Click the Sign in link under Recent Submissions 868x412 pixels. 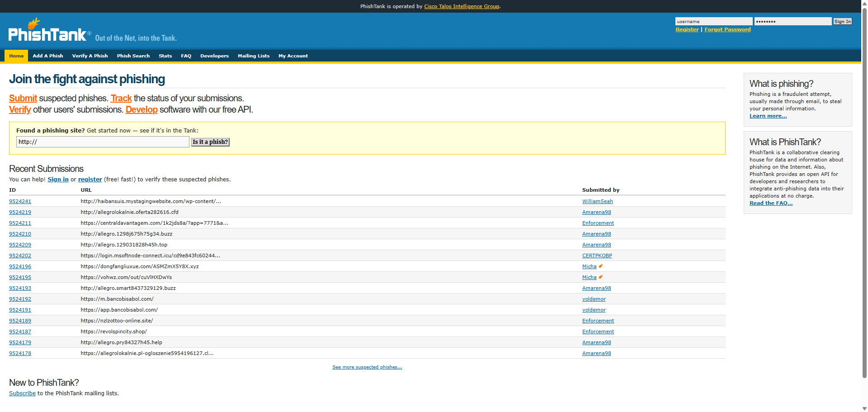coord(58,180)
